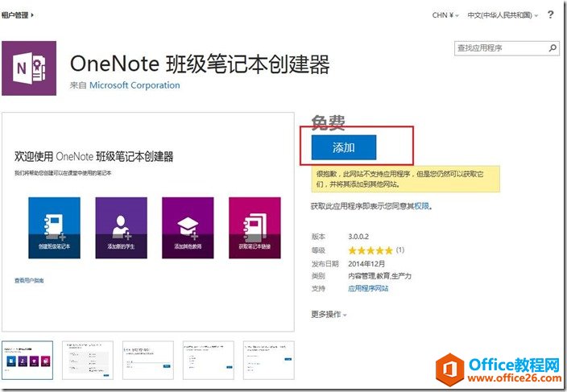Select the second screenshot thumbnail

pos(88,361)
